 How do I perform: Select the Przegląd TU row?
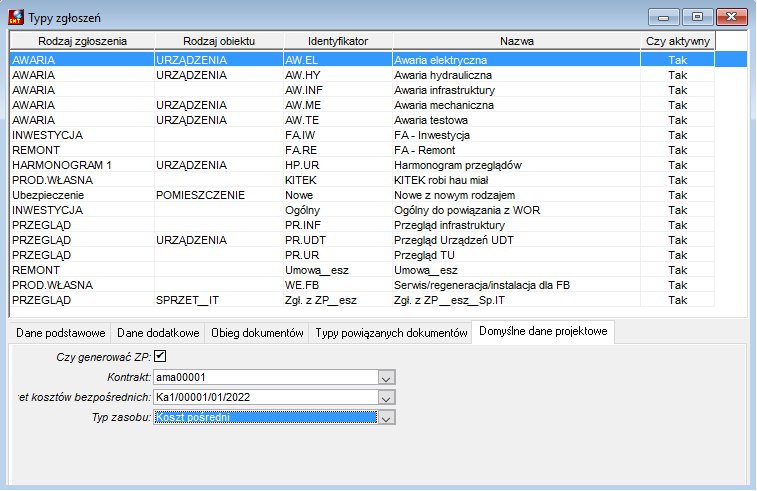[x=362, y=255]
